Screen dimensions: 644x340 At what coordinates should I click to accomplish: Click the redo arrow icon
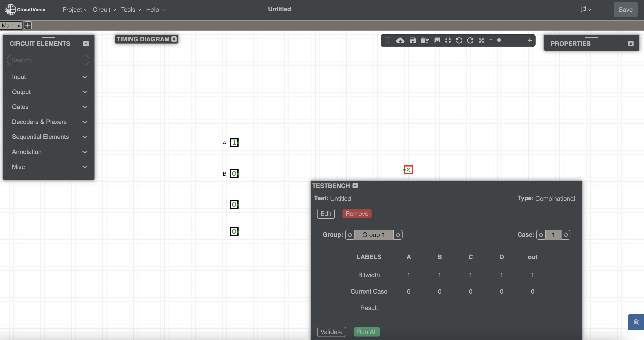470,40
